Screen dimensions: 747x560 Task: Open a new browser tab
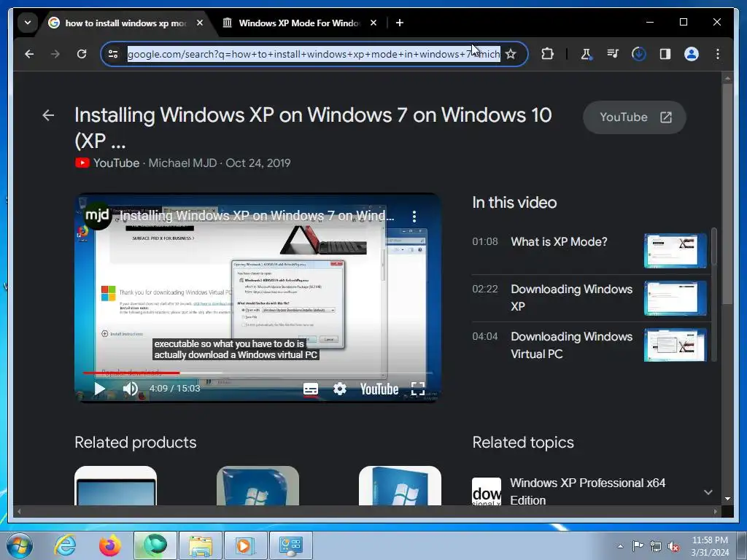pos(400,23)
